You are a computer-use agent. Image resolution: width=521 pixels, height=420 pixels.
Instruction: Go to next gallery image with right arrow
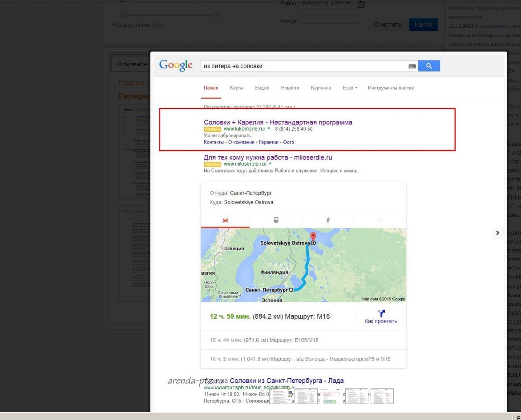point(497,233)
